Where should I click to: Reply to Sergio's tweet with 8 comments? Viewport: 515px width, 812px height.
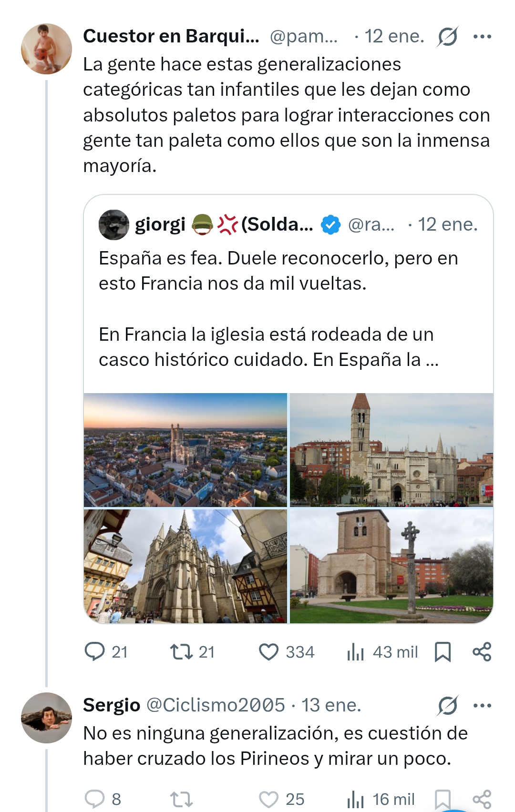tap(95, 799)
